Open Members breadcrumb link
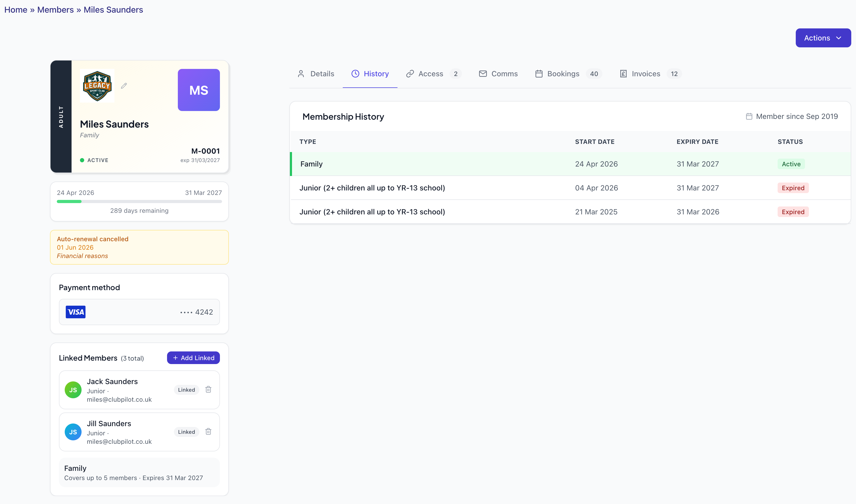This screenshot has width=856, height=504. [55, 9]
